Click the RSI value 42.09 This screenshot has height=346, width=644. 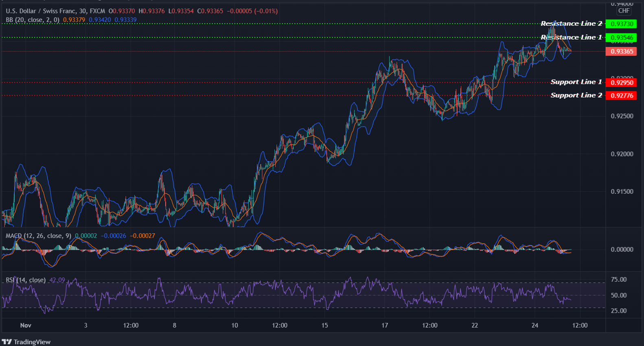tap(57, 280)
